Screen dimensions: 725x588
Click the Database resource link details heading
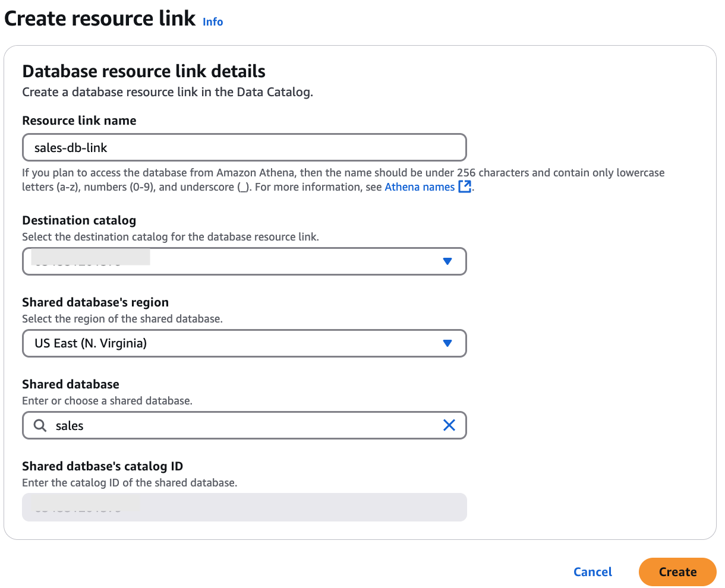[x=143, y=71]
